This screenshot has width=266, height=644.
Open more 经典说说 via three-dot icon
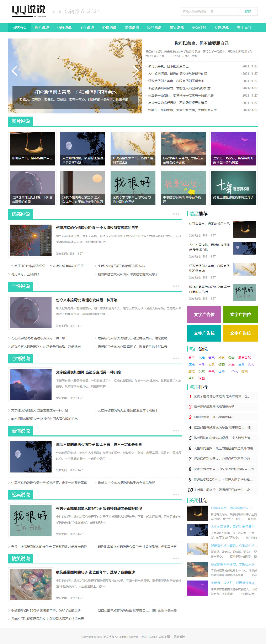(176, 495)
